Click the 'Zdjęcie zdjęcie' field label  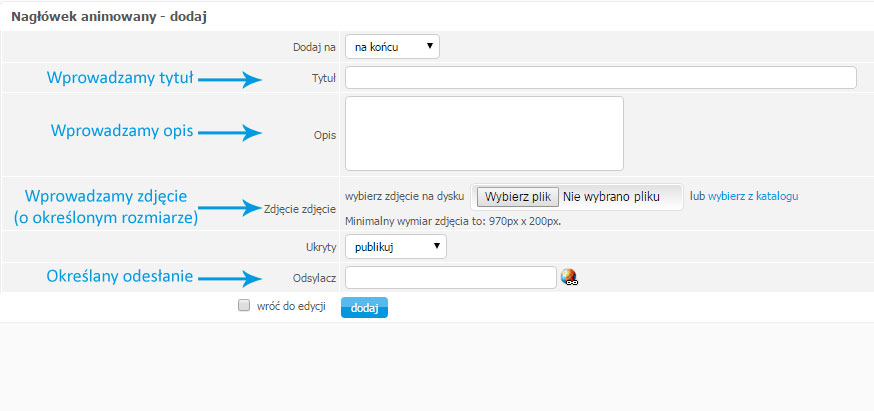300,210
